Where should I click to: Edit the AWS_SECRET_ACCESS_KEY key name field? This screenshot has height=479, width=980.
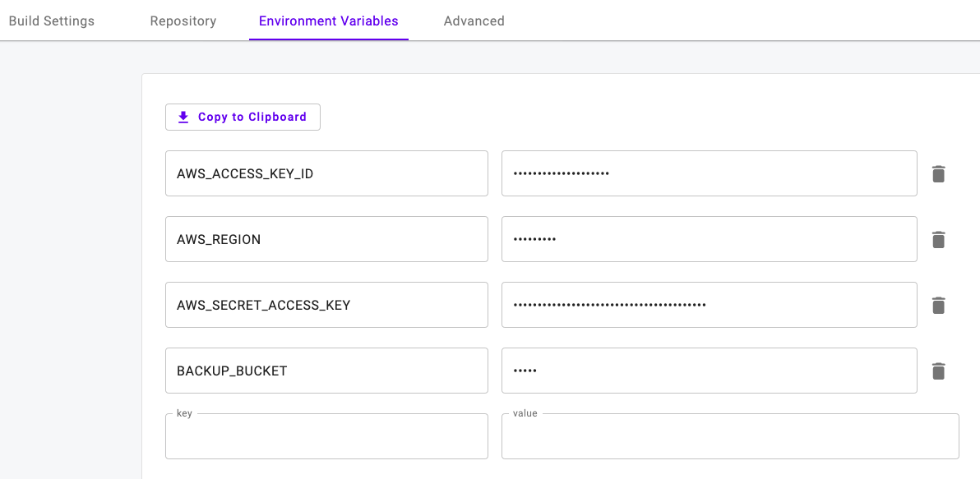(326, 305)
